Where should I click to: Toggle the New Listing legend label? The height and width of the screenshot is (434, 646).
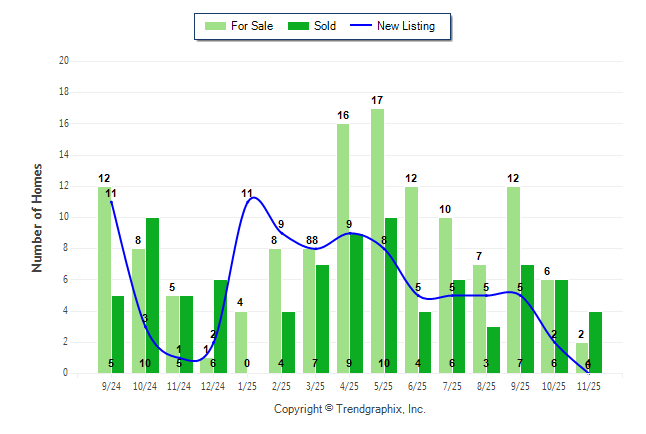[405, 26]
